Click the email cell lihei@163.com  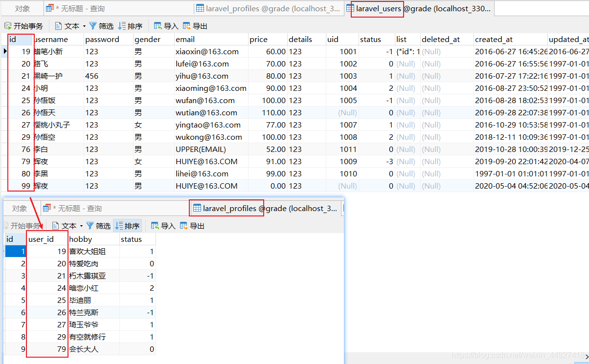pos(211,173)
